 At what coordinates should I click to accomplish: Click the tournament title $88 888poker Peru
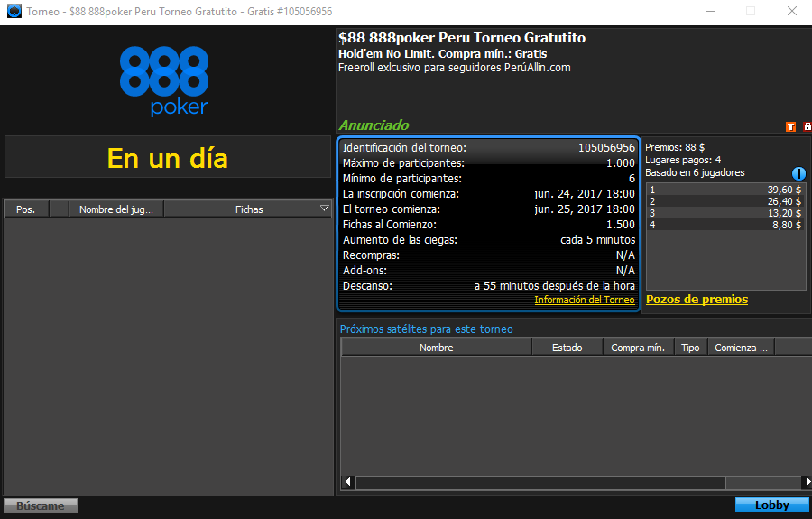462,38
